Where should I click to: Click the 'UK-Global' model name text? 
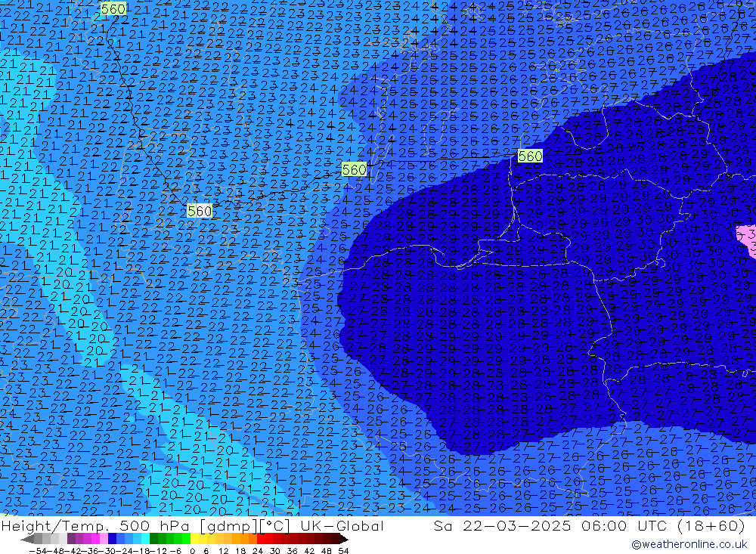pos(342,525)
